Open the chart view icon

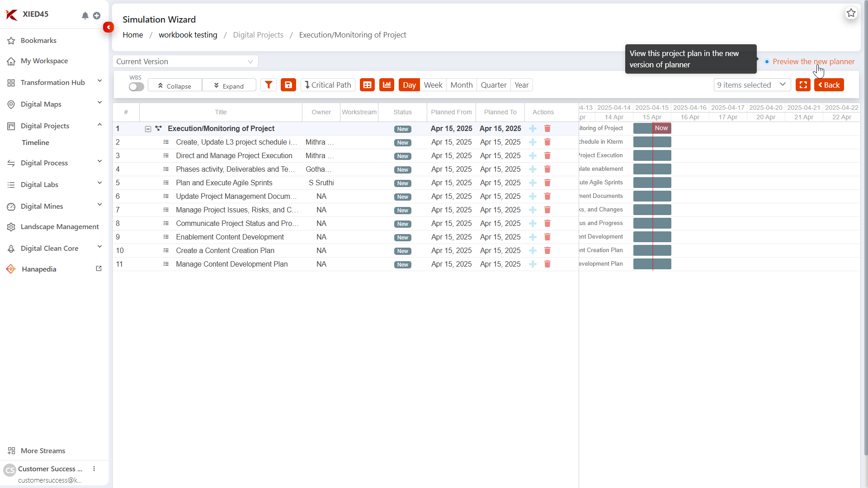387,85
